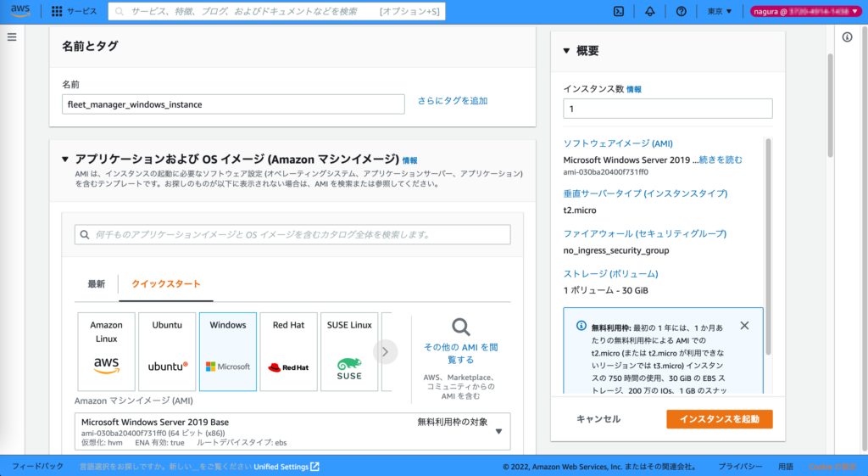The width and height of the screenshot is (868, 476).
Task: Open 情報 link beside インスタンス数
Action: point(634,89)
